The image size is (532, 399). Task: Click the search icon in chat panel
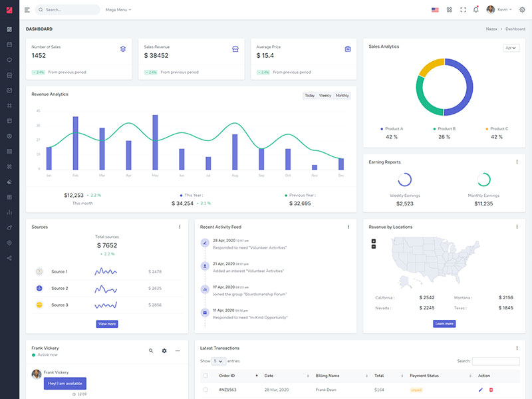point(151,350)
